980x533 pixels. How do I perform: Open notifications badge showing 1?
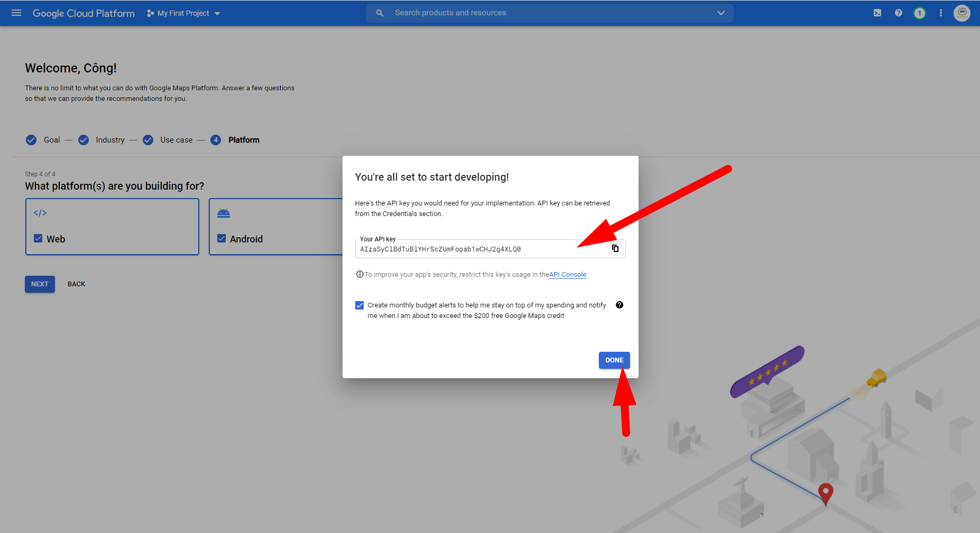920,13
